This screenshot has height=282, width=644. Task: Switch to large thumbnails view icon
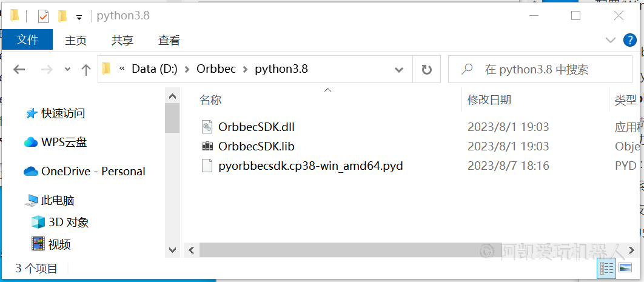point(625,267)
